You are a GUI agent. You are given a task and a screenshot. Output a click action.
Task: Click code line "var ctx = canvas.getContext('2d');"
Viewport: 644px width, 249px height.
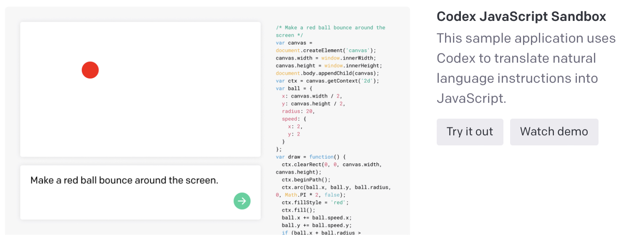327,81
